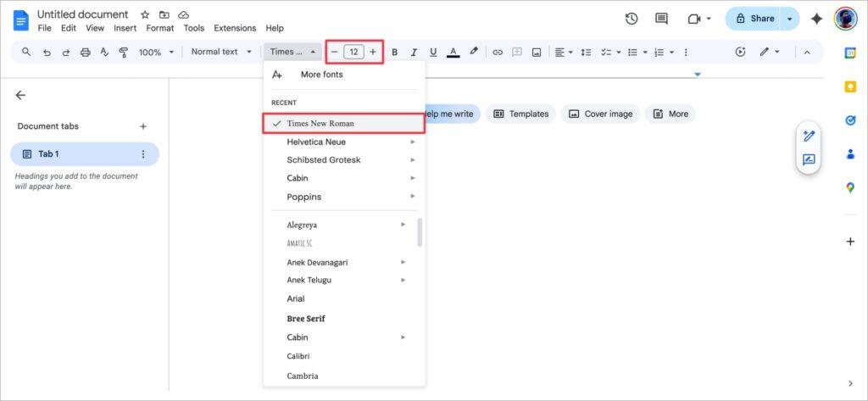
Task: Star the Untitled document
Action: pyautogui.click(x=145, y=15)
